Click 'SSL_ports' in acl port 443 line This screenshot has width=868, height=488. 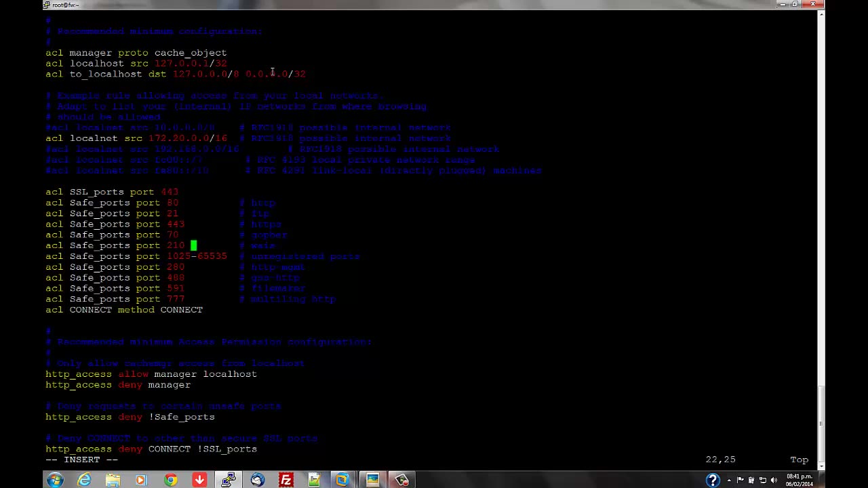[x=96, y=192]
